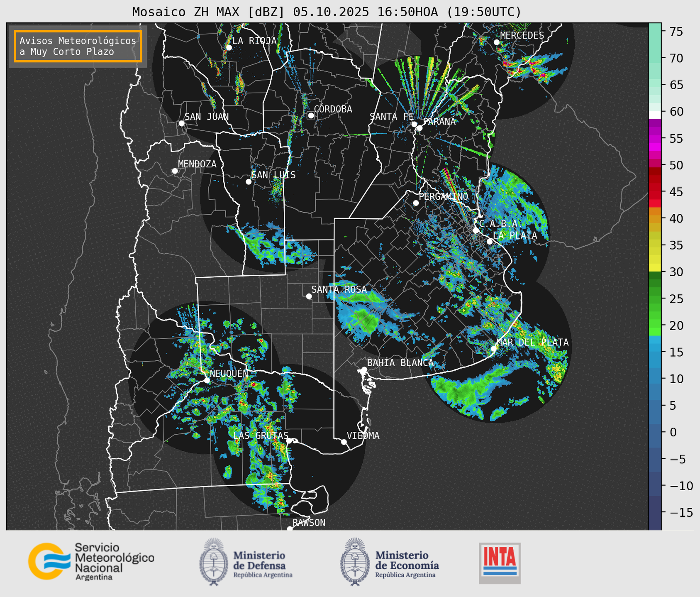Select the C.A.B.A city marker
The width and height of the screenshot is (700, 597).
(476, 230)
